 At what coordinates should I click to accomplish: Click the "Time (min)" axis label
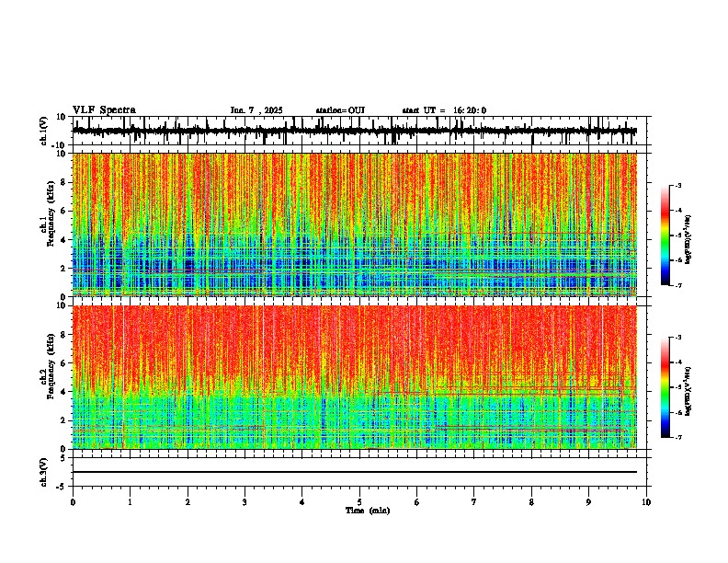point(368,511)
